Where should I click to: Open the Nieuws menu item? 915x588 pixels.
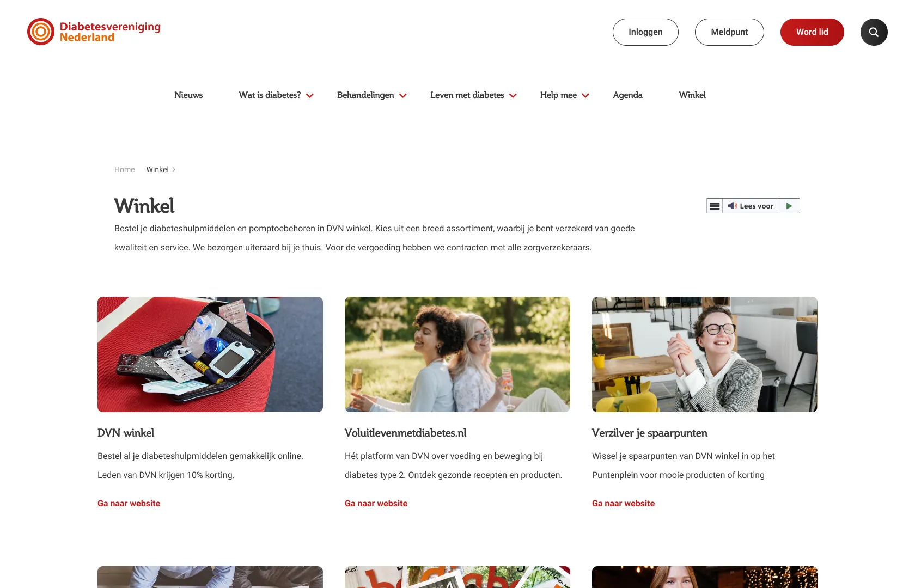click(x=188, y=95)
